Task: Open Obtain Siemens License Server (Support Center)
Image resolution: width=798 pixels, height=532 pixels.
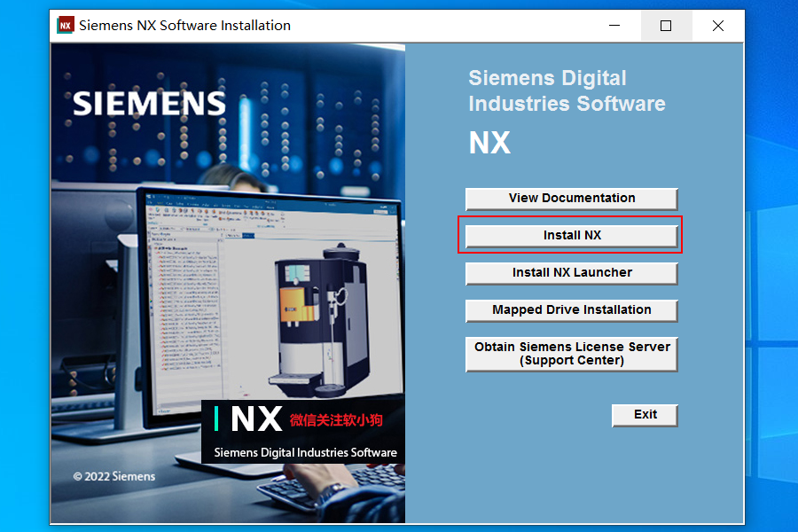Action: (570, 353)
